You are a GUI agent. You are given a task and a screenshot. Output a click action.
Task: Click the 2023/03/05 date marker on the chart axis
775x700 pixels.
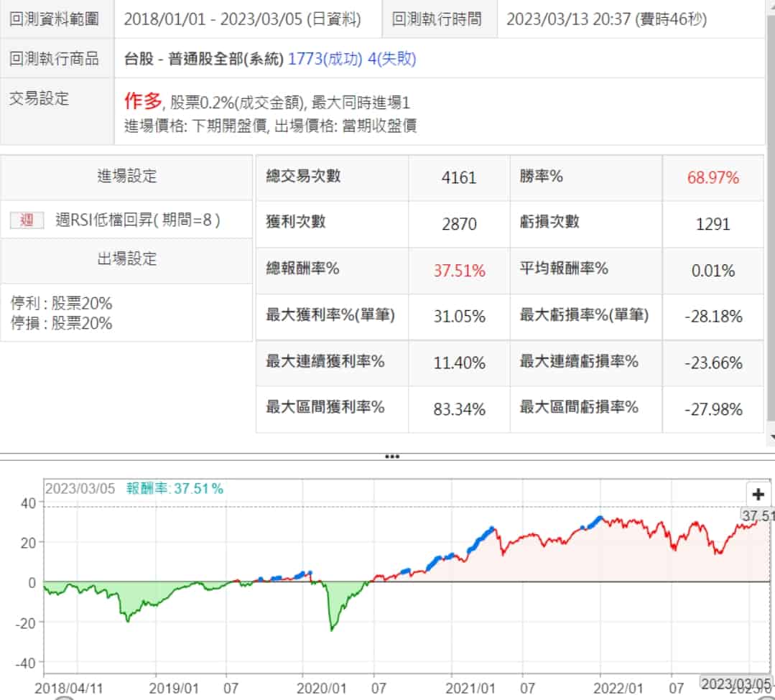[x=735, y=683]
